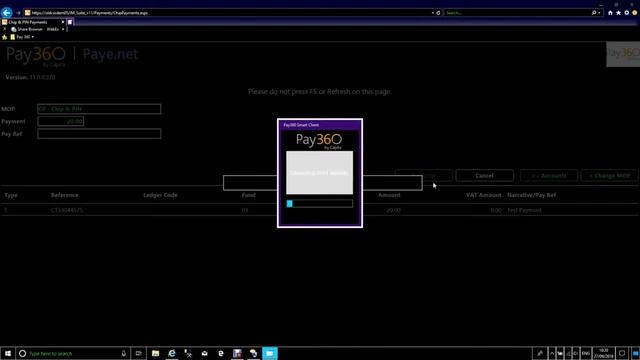640x360 pixels.
Task: Click the Amount column header
Action: pos(389,195)
